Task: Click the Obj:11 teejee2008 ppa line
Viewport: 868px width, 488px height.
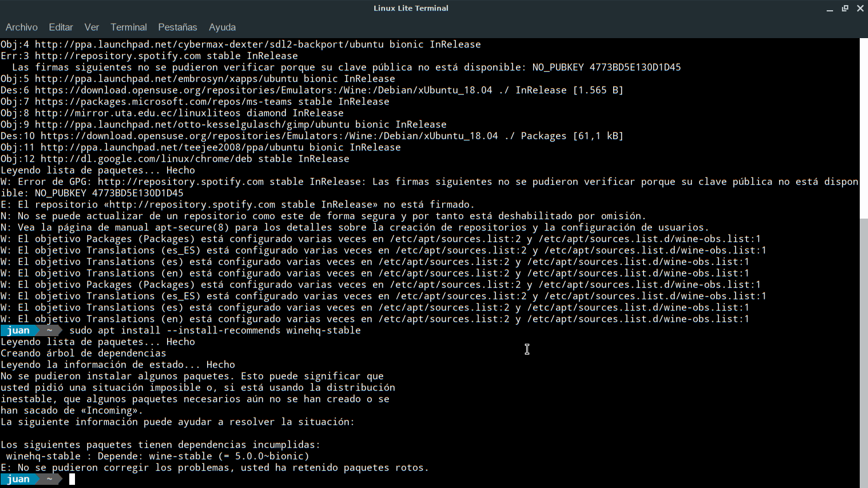Action: (200, 147)
